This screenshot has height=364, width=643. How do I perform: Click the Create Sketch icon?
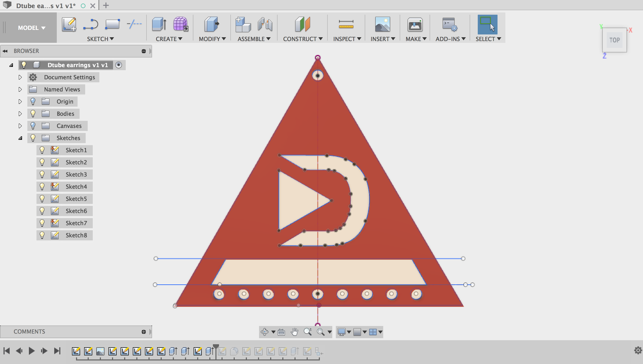pyautogui.click(x=69, y=24)
